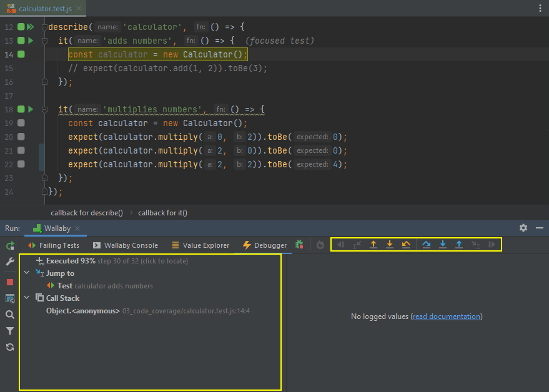Click the orange up-arrow step back button
The height and width of the screenshot is (392, 549).
373,244
